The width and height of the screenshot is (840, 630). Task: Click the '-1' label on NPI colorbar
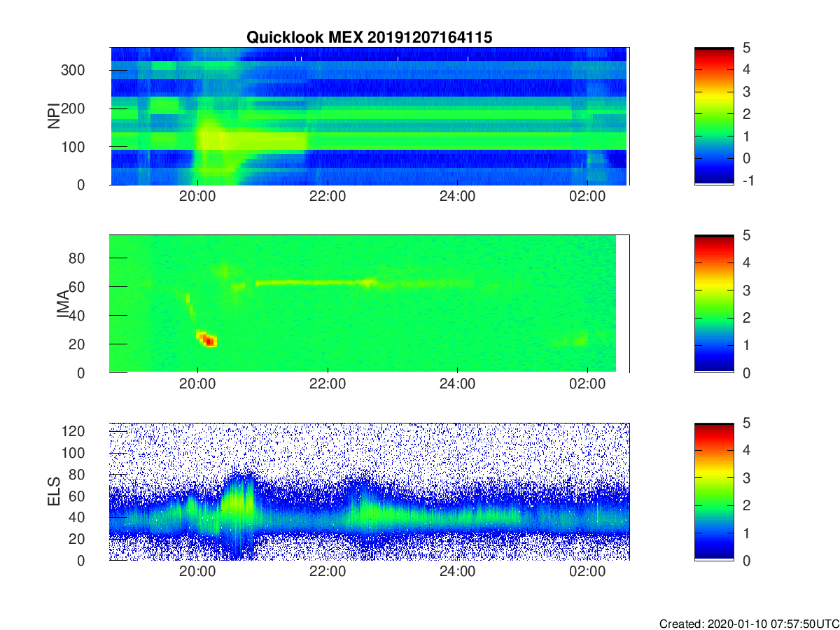pyautogui.click(x=748, y=181)
